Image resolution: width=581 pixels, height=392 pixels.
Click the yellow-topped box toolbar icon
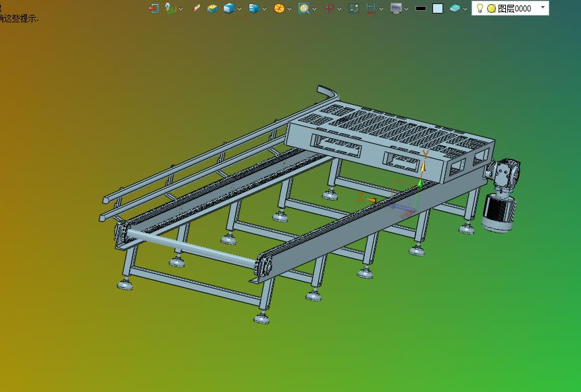point(213,8)
